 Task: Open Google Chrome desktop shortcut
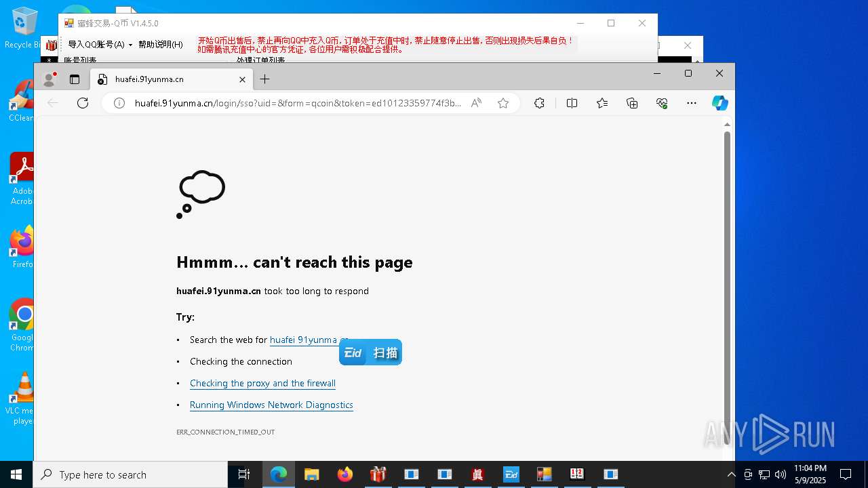point(22,325)
